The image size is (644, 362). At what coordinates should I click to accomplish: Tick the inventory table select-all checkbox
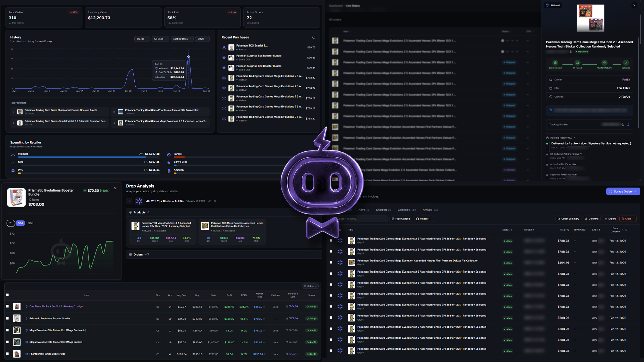[x=7, y=295]
